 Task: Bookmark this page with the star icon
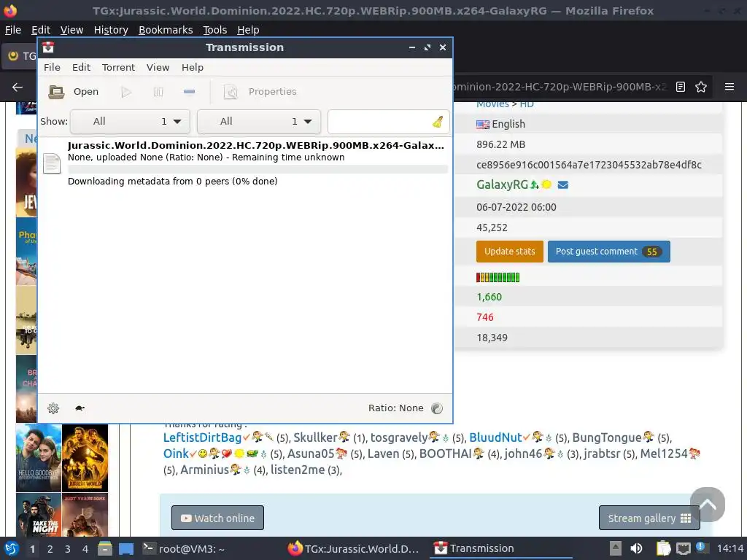(x=701, y=87)
